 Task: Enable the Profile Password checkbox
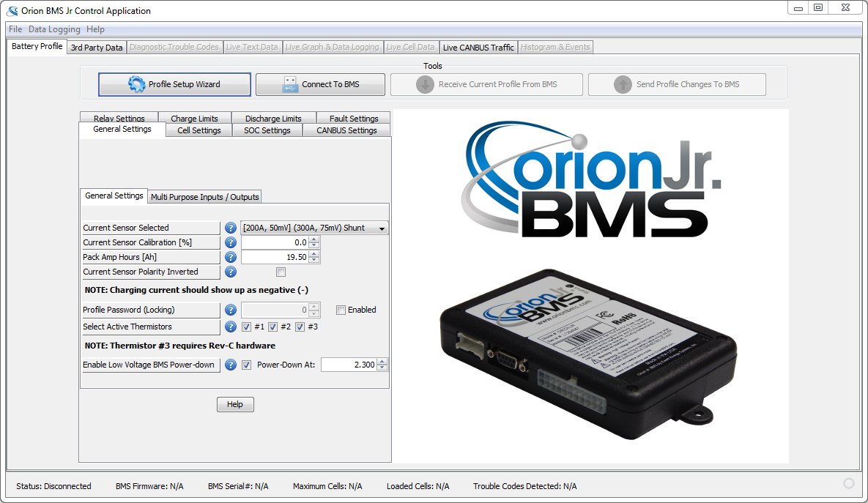coord(341,310)
